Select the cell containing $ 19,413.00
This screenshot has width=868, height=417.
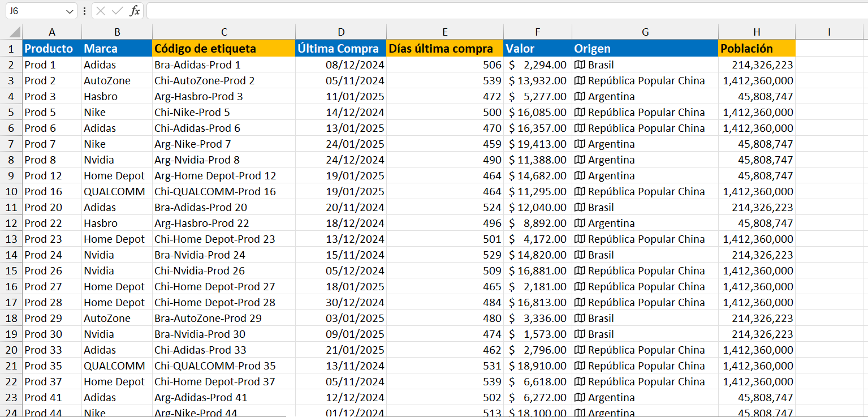pos(537,144)
